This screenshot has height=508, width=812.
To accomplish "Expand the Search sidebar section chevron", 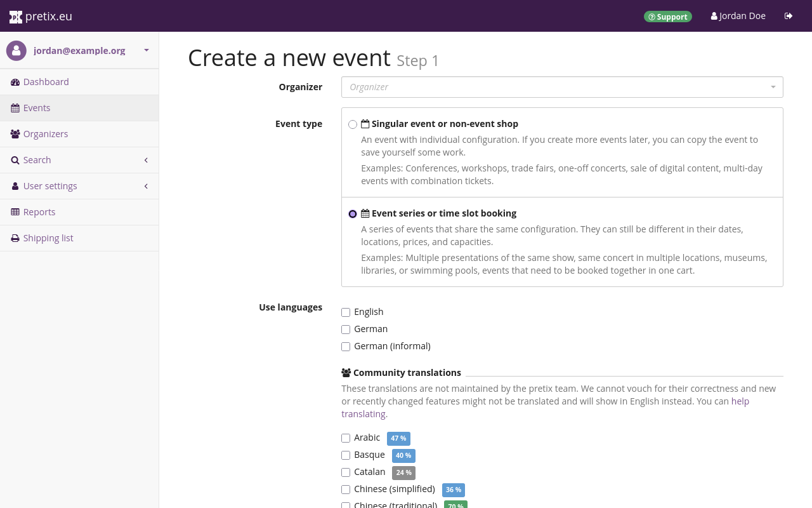I will point(145,160).
